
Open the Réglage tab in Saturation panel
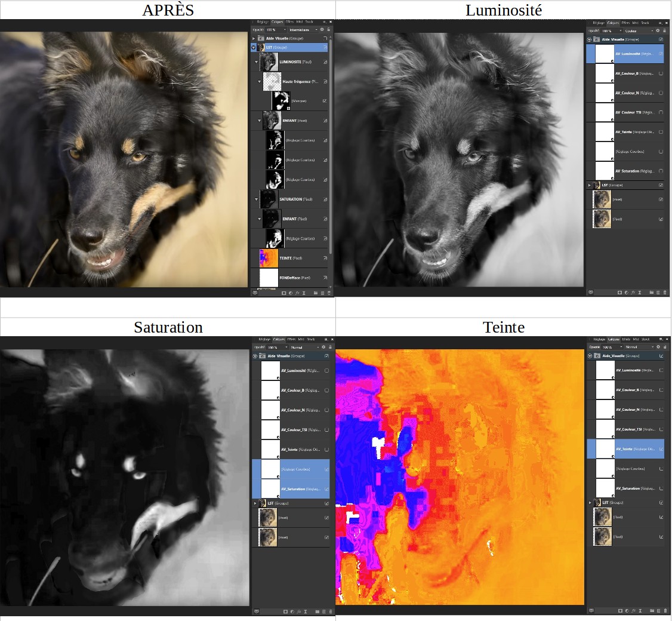point(264,339)
